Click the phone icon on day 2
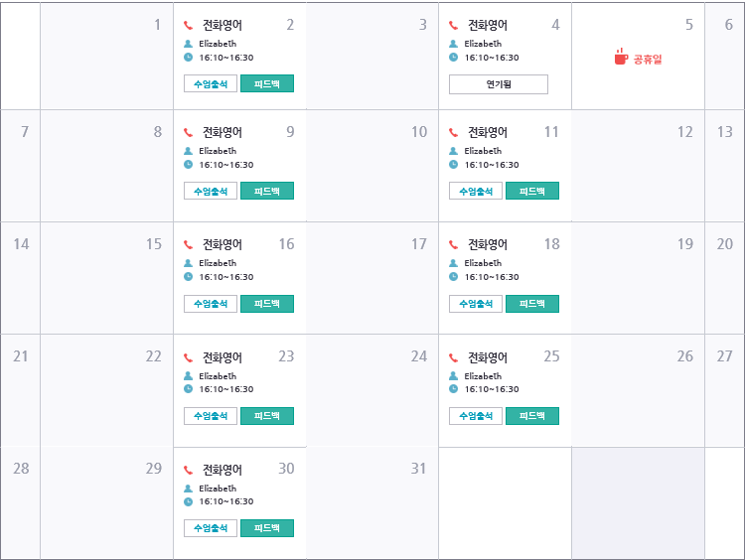Image resolution: width=745 pixels, height=560 pixels. [x=189, y=26]
